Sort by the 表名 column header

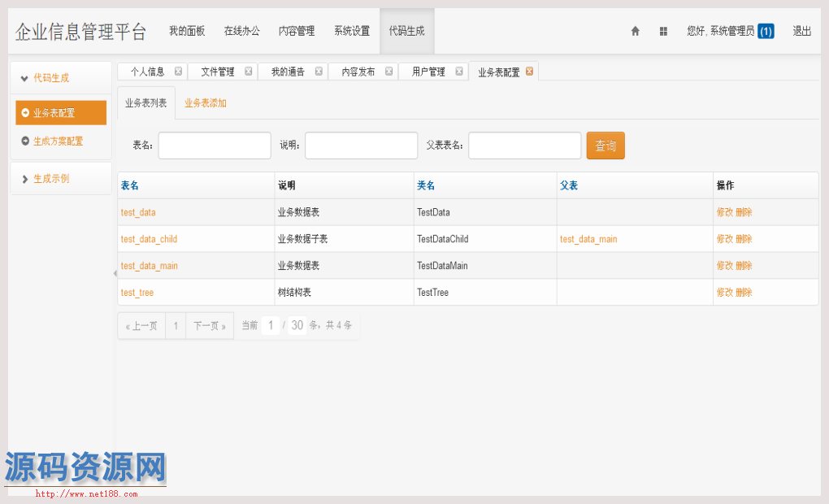point(129,185)
